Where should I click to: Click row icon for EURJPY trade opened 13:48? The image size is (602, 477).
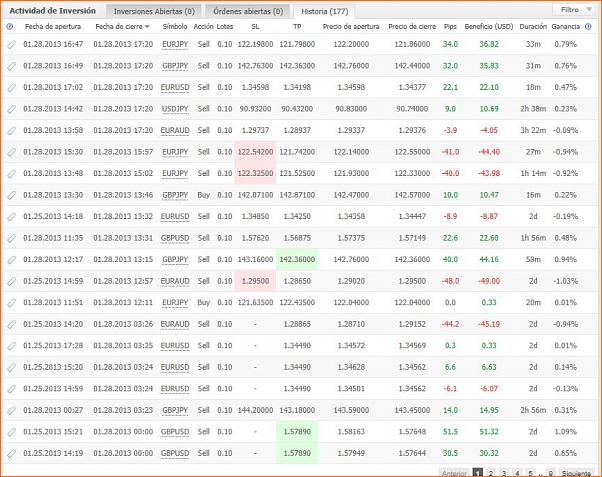point(12,174)
